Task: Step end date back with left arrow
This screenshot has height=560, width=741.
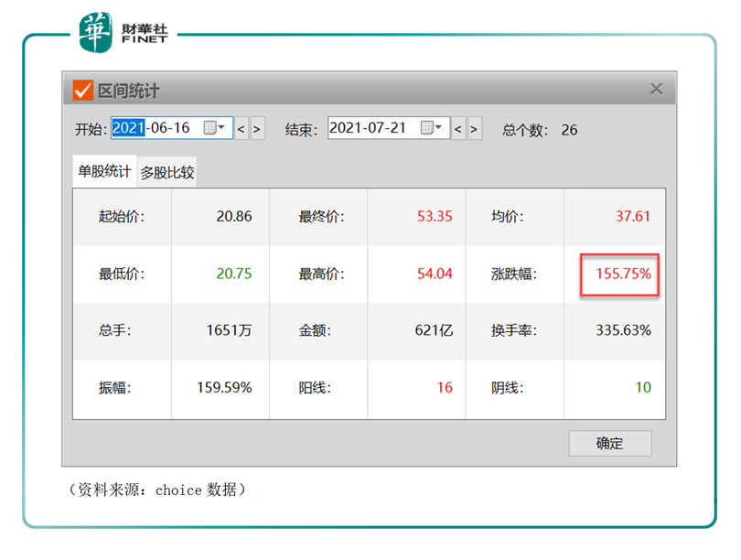Action: [458, 129]
